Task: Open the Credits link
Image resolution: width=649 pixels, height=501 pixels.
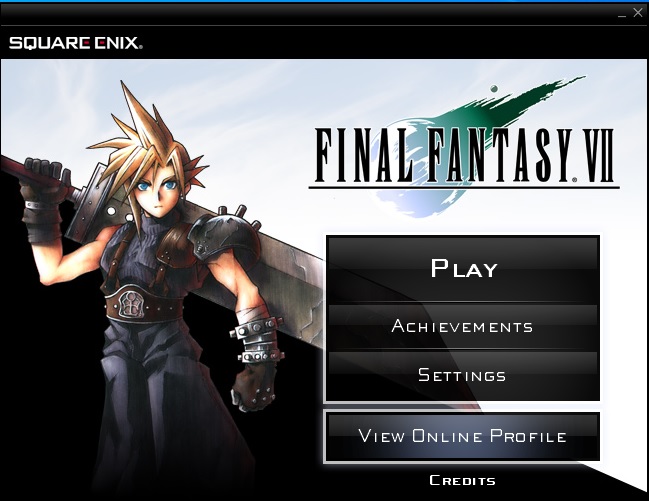Action: pos(462,480)
